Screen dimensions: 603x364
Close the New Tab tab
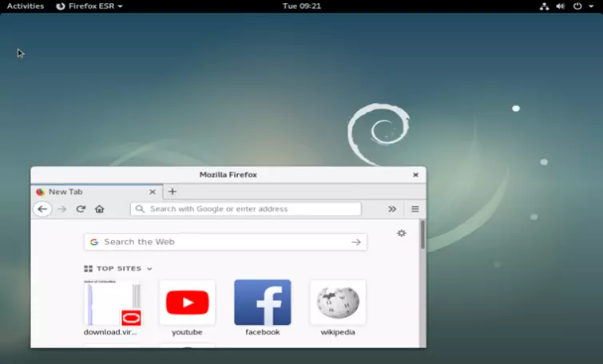coord(153,192)
